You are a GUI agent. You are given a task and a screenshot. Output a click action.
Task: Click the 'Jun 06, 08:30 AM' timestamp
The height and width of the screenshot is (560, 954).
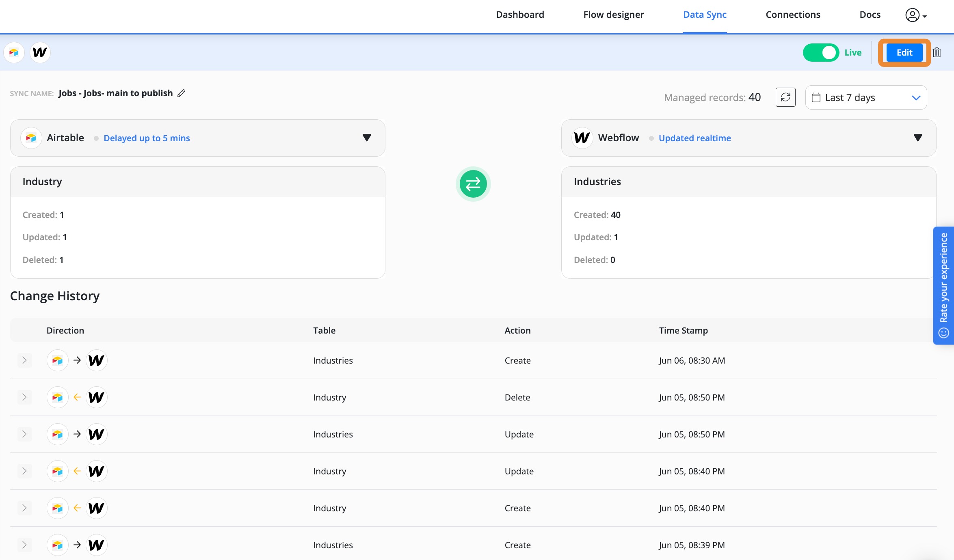(x=692, y=360)
